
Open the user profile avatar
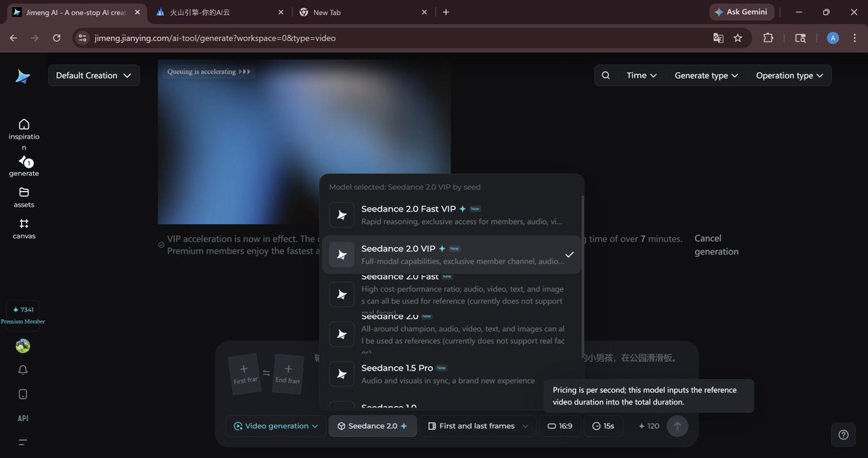(x=23, y=346)
